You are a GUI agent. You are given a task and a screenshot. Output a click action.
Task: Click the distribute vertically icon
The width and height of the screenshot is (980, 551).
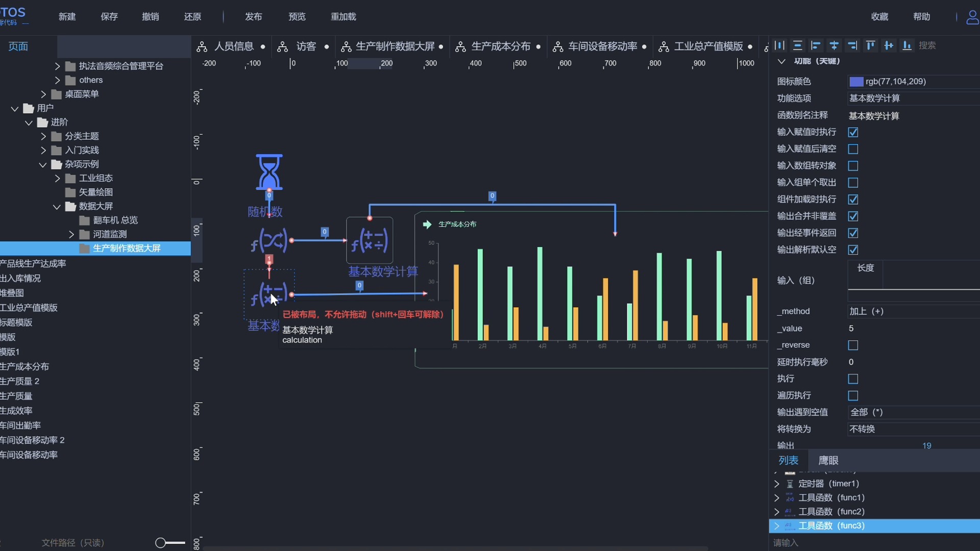[x=798, y=45]
